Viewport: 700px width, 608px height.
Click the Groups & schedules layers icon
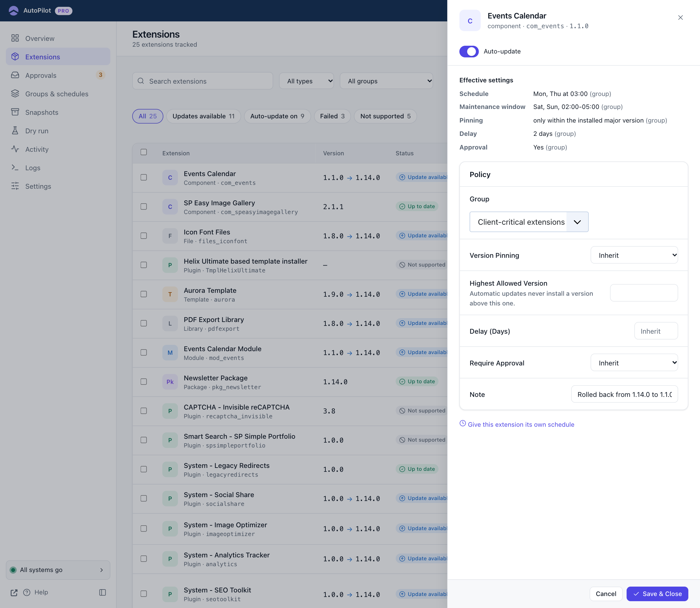(15, 93)
